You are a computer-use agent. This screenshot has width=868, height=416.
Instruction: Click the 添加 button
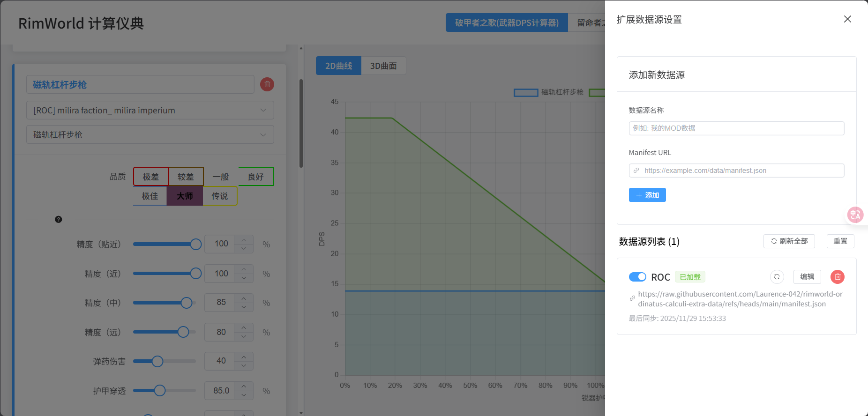point(647,195)
